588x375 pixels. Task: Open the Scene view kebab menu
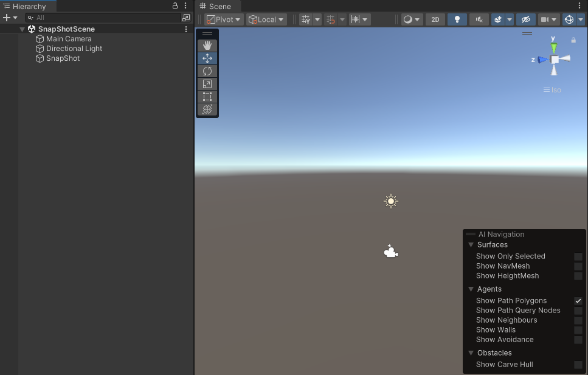pyautogui.click(x=579, y=5)
